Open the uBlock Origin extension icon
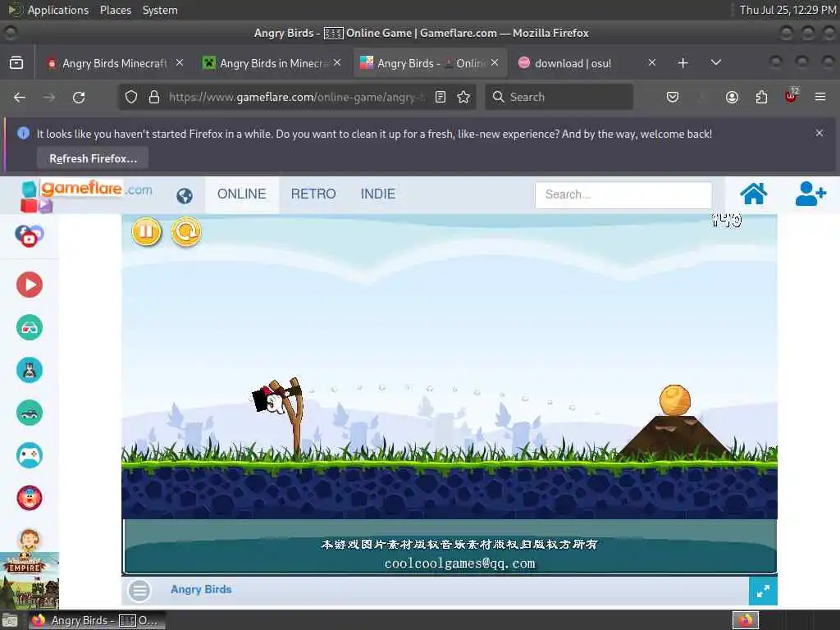The image size is (840, 630). point(791,96)
